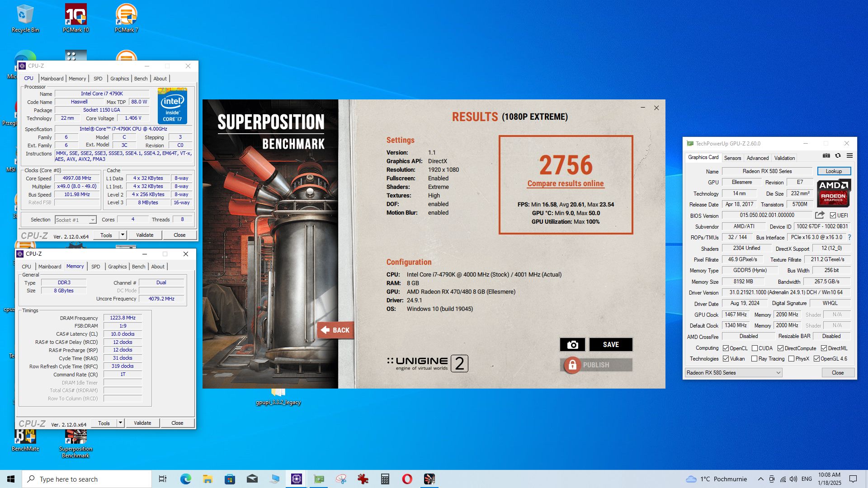868x488 pixels.
Task: Toggle the UEFI checkbox in GPU-Z
Action: (x=833, y=216)
